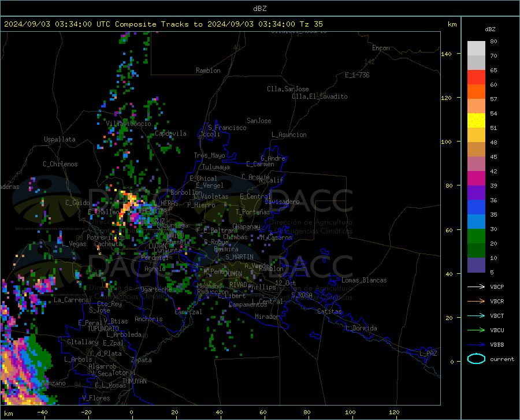Click the 'current' legend label
The width and height of the screenshot is (520, 420).
(x=502, y=359)
